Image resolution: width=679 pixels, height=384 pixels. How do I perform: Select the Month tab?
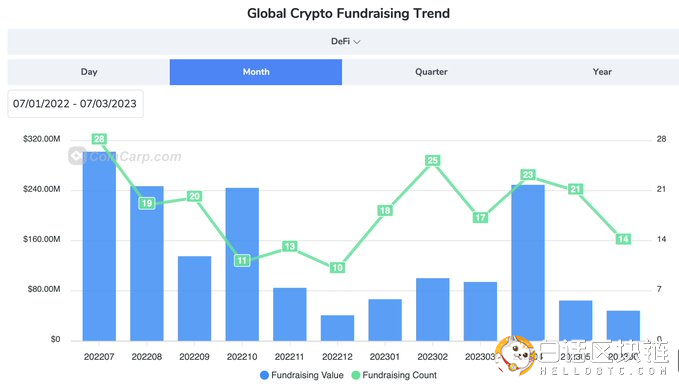pyautogui.click(x=256, y=72)
